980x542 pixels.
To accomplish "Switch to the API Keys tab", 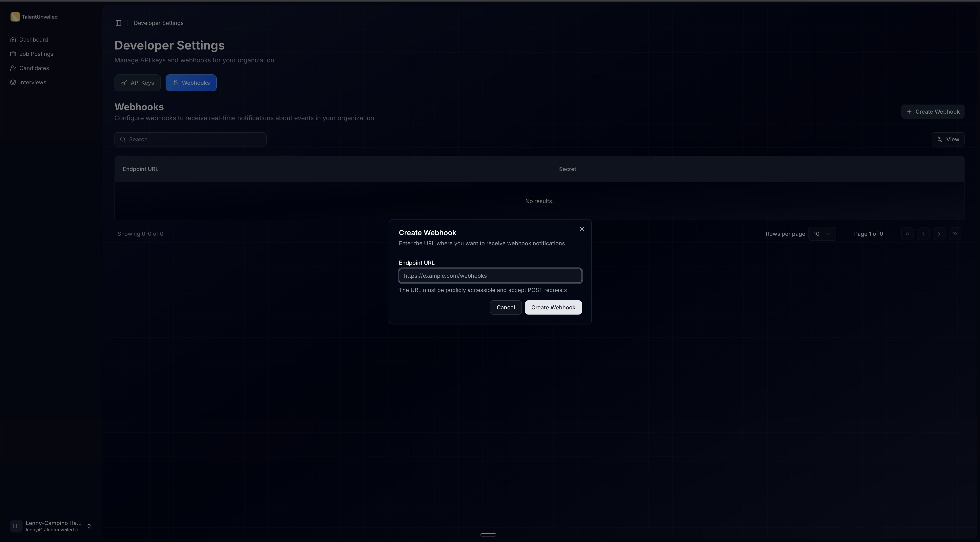I will point(137,83).
